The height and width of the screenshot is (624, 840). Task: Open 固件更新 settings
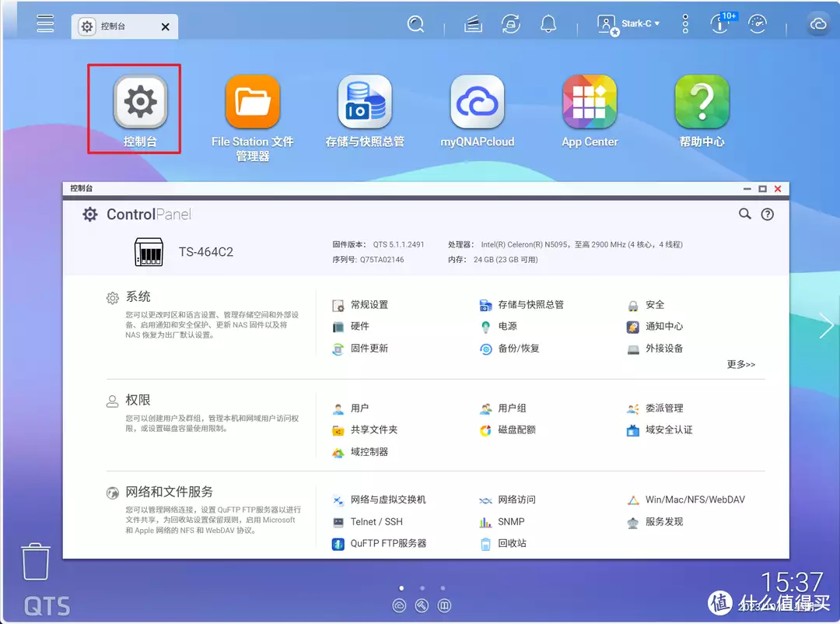click(x=360, y=349)
